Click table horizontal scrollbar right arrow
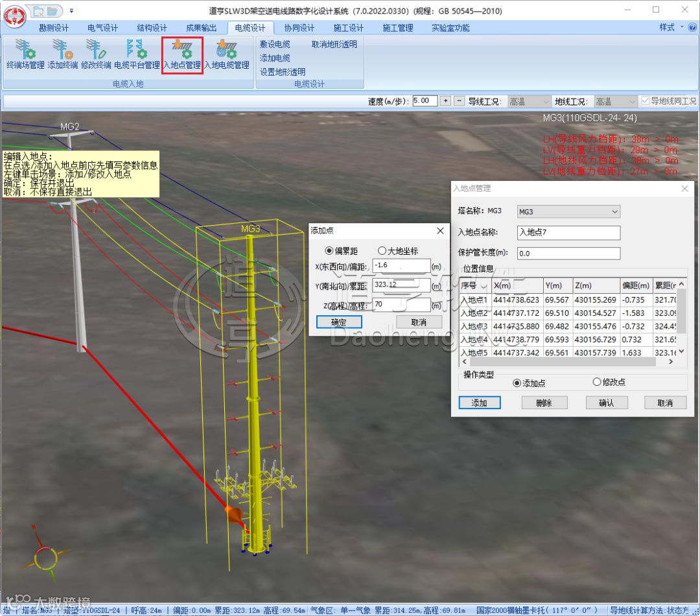Image resolution: width=700 pixels, height=616 pixels. [x=671, y=362]
